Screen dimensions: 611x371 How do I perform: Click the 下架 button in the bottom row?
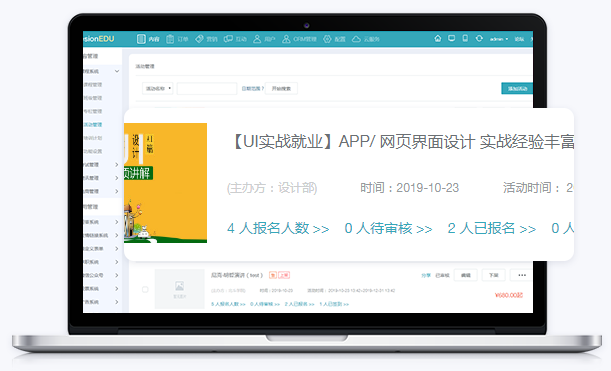click(x=494, y=275)
